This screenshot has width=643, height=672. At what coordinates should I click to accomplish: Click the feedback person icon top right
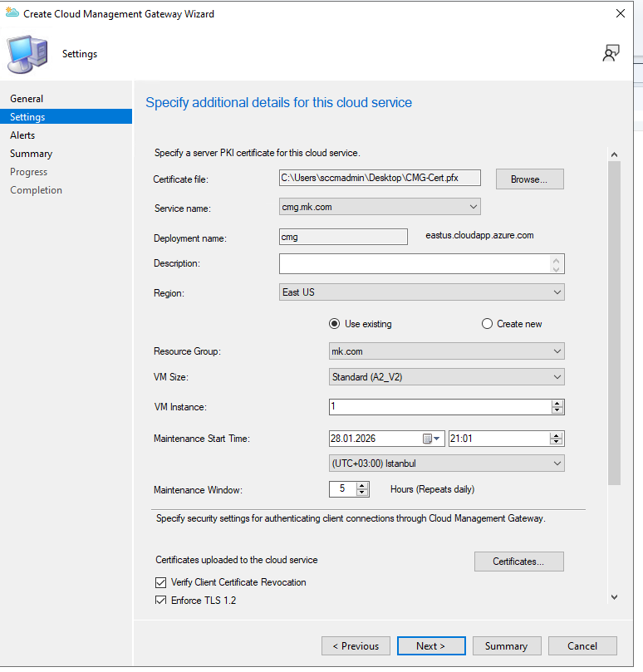click(611, 53)
